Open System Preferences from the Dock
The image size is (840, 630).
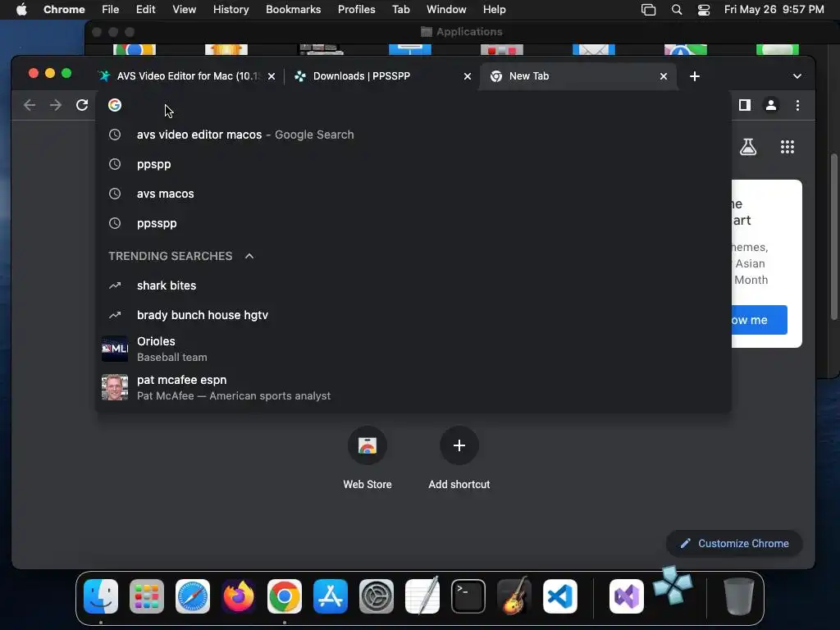[376, 596]
